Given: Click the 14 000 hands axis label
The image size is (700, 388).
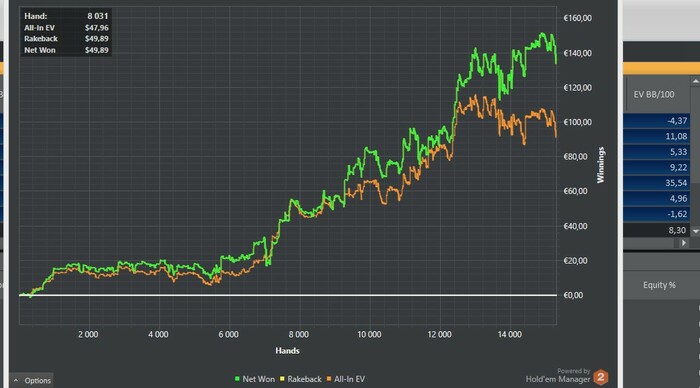Looking at the screenshot, I should [509, 334].
